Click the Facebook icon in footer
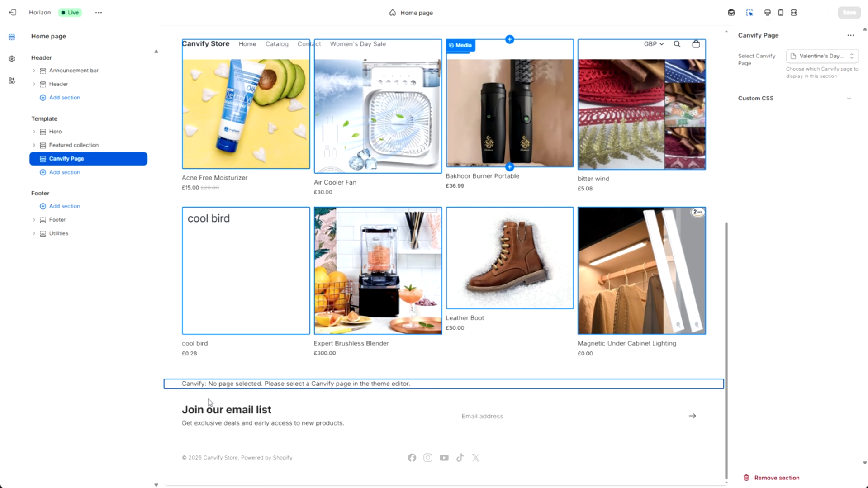868x488 pixels. [412, 458]
